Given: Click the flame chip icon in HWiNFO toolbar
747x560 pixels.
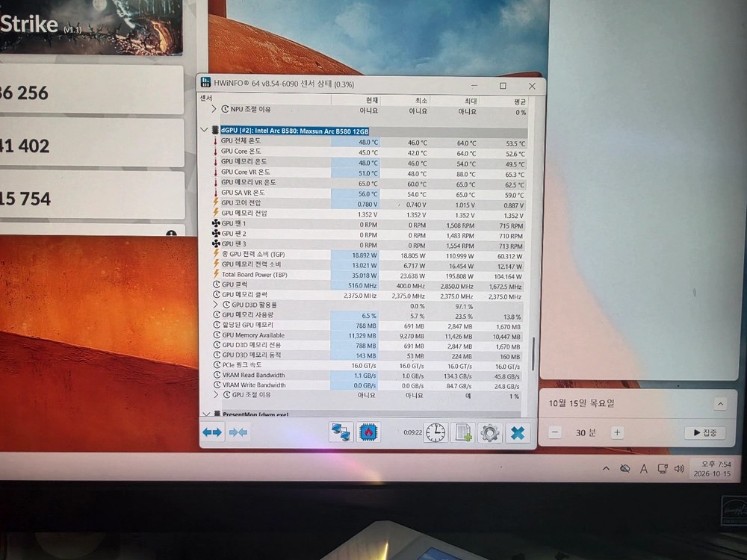Looking at the screenshot, I should click(x=368, y=432).
